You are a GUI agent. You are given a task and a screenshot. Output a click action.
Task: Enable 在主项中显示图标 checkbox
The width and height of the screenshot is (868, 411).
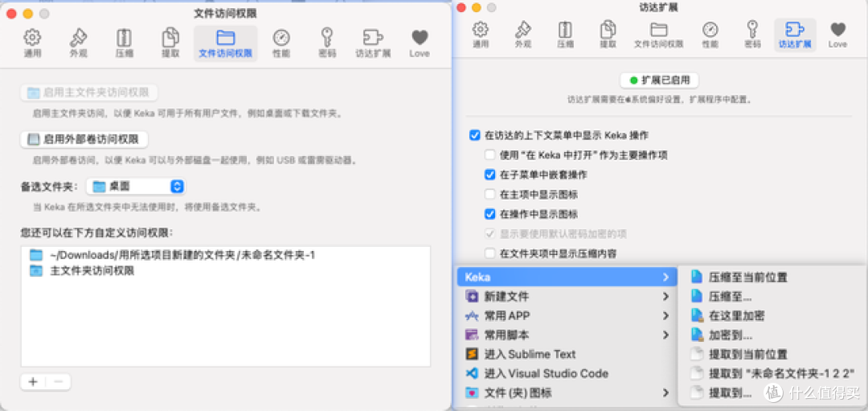coord(489,195)
